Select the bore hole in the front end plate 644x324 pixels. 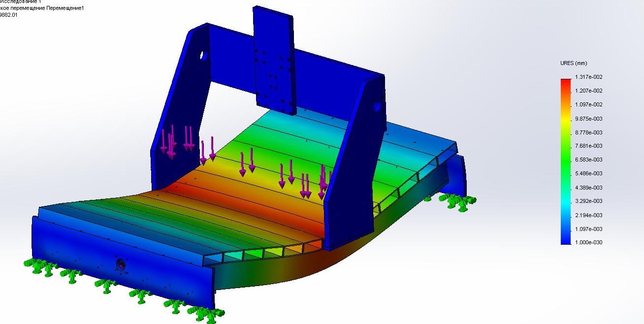121,265
